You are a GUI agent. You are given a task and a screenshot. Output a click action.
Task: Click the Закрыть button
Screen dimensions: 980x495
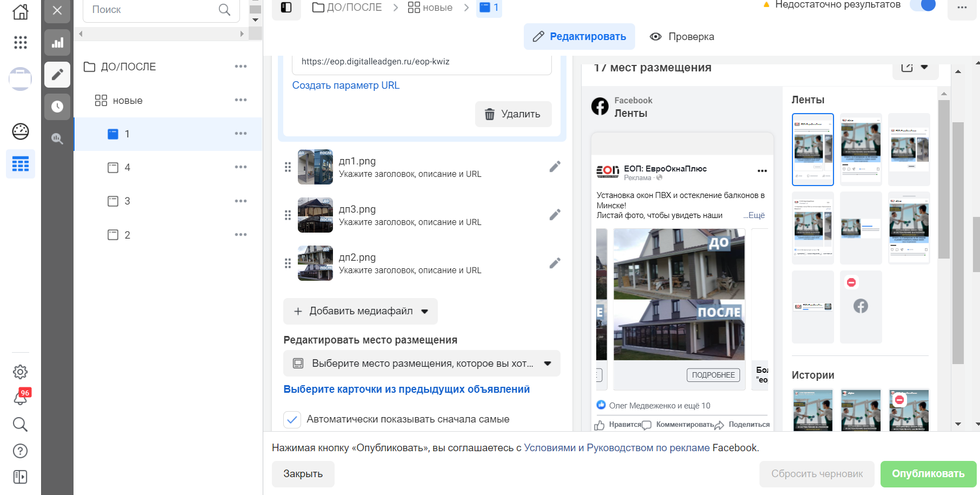(303, 474)
